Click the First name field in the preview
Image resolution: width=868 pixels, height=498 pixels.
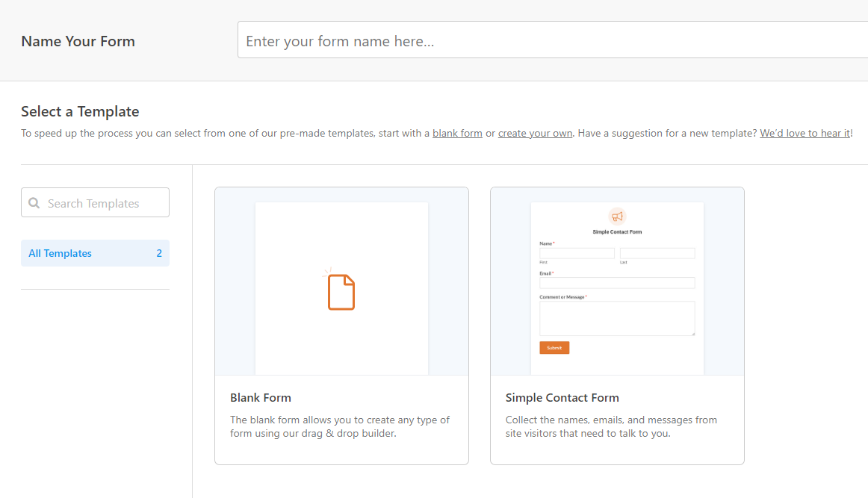pyautogui.click(x=577, y=253)
